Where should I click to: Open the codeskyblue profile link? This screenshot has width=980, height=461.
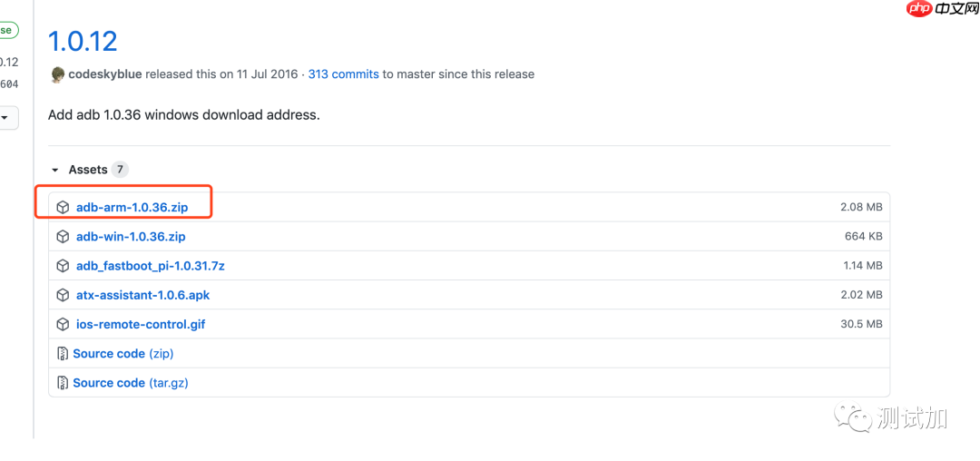pyautogui.click(x=105, y=74)
